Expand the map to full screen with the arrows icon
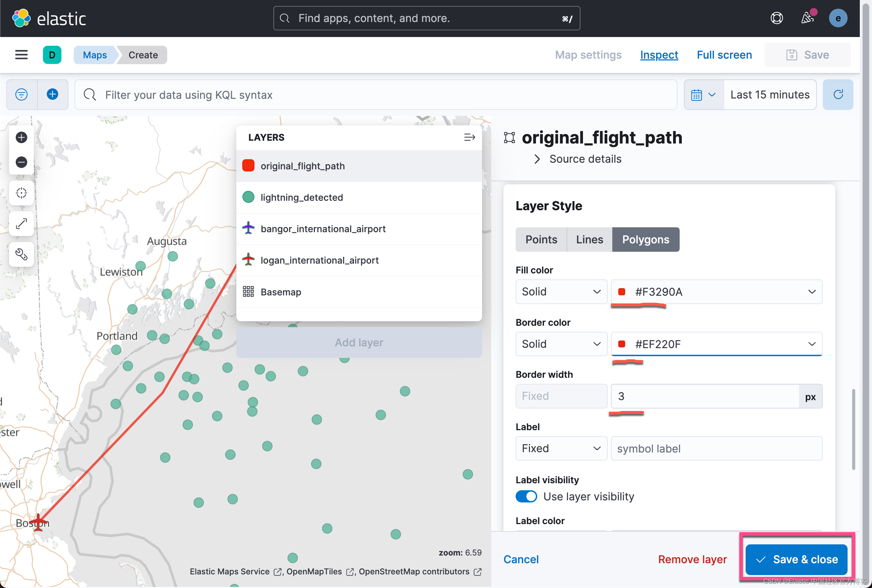Image resolution: width=872 pixels, height=588 pixels. pos(21,223)
